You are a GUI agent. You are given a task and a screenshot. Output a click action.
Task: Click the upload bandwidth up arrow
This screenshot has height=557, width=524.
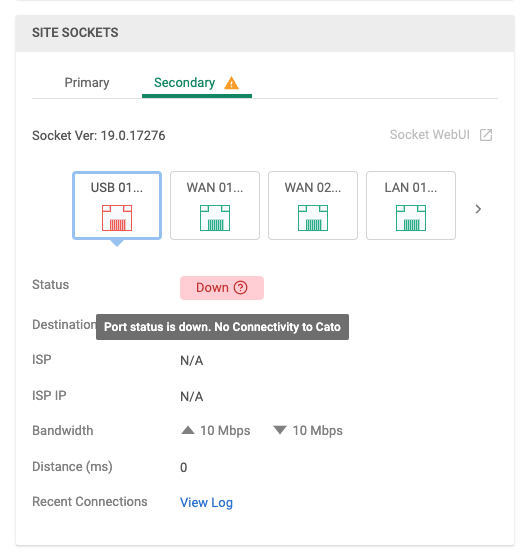click(x=188, y=430)
